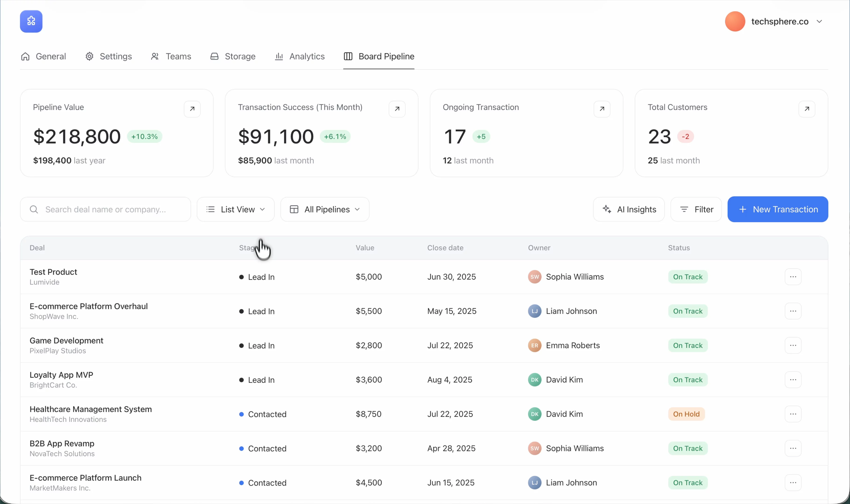Click On Track badge for Game Development
The image size is (850, 504).
tap(687, 345)
